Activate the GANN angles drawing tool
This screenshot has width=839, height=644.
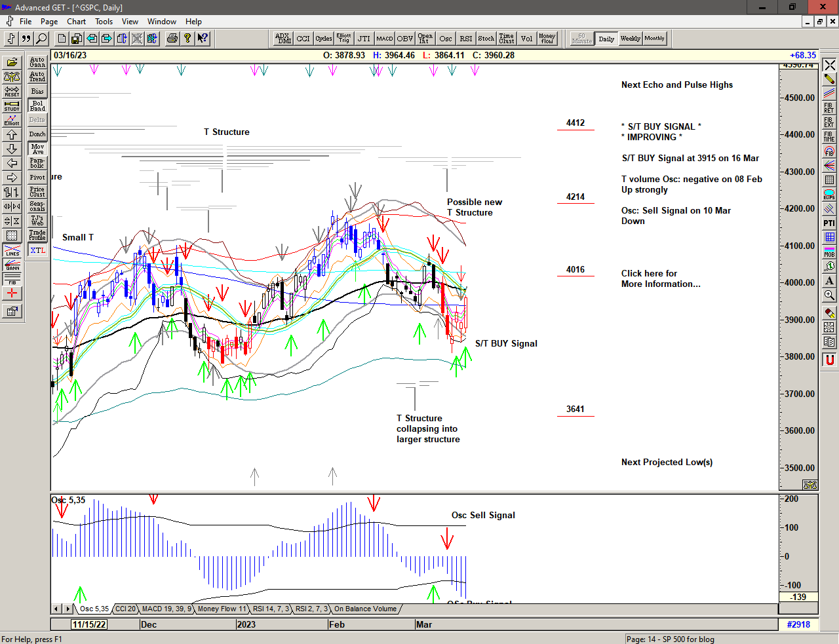coord(12,265)
